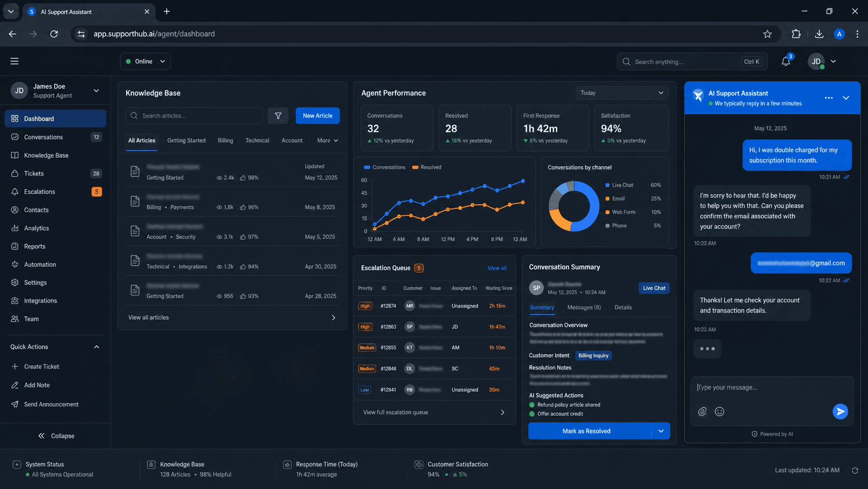This screenshot has height=489, width=868.
Task: Click the Add Note pencil icon
Action: pos(15,385)
